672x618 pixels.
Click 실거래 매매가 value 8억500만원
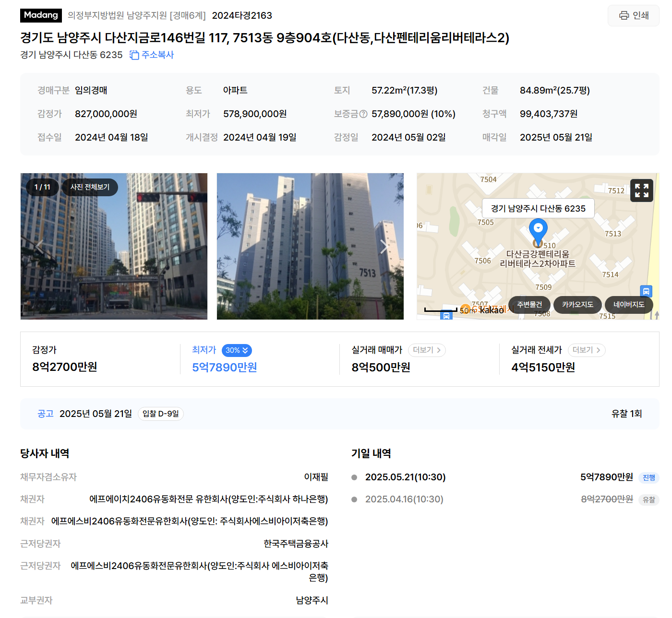coord(381,368)
